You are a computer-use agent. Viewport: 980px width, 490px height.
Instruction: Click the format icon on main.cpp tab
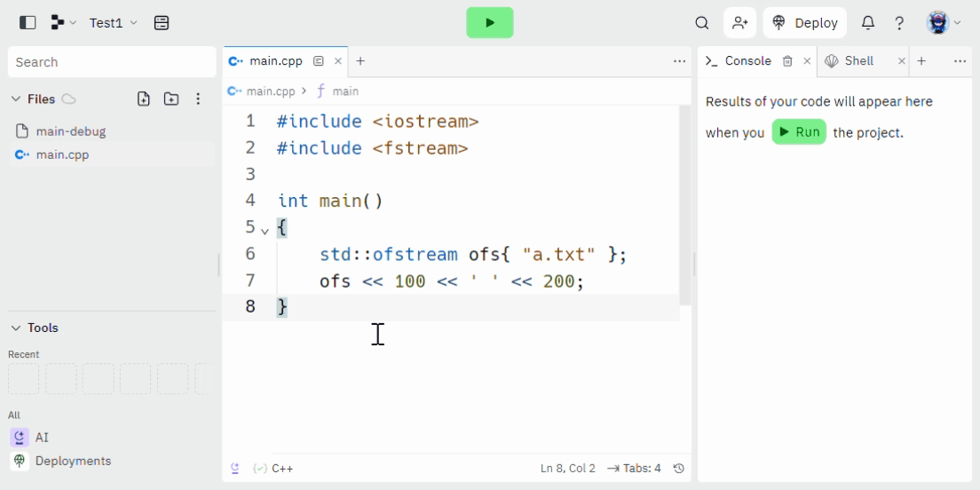pos(319,60)
